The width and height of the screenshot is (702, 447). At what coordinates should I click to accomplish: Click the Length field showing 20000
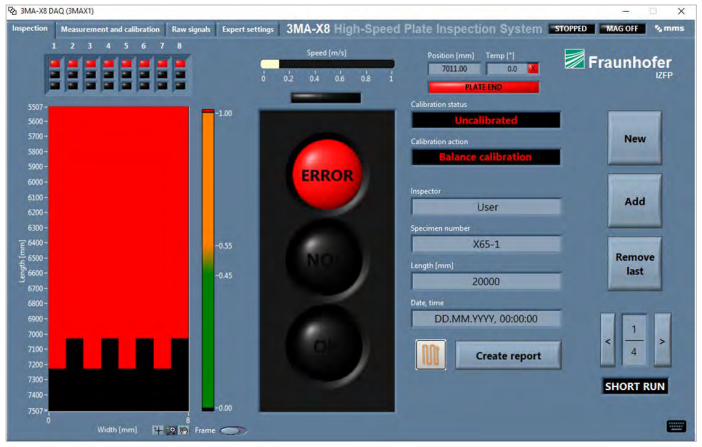pos(486,281)
